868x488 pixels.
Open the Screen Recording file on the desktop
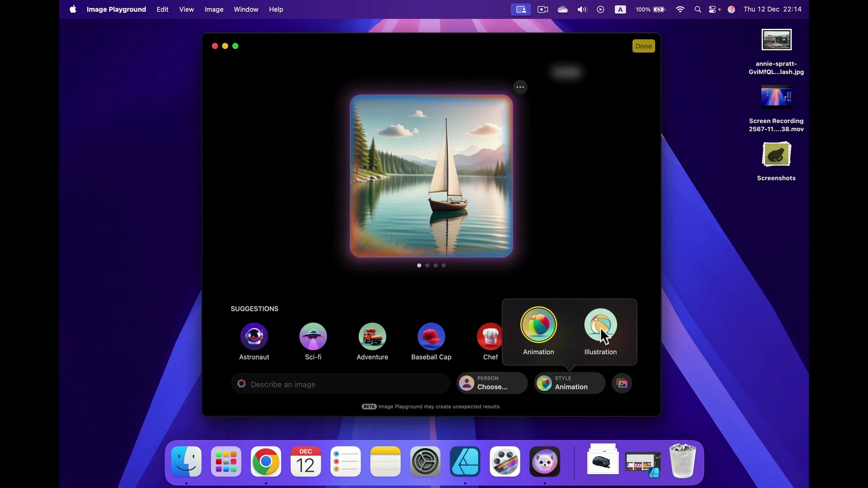pos(776,97)
